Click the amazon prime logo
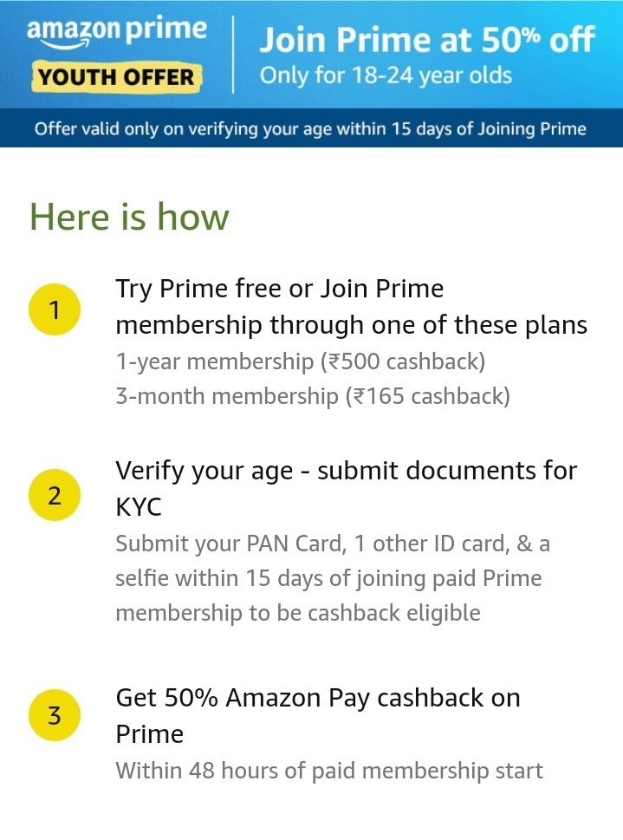The image size is (623, 840). [117, 32]
